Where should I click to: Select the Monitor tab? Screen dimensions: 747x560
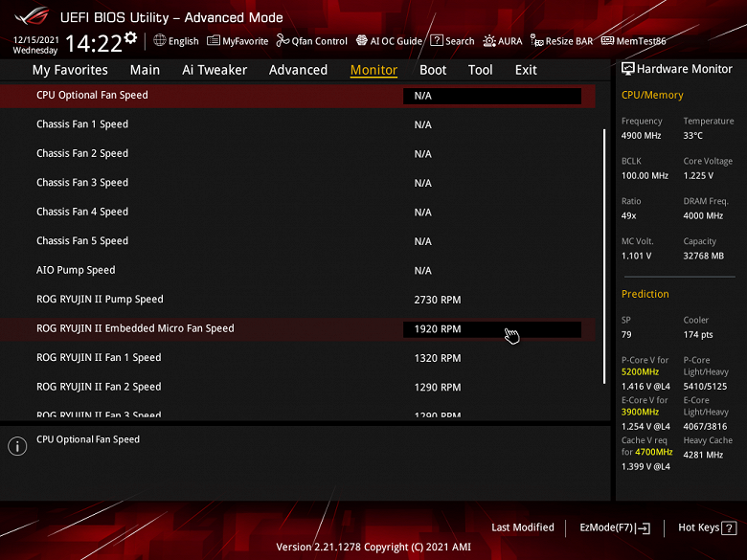pyautogui.click(x=373, y=70)
